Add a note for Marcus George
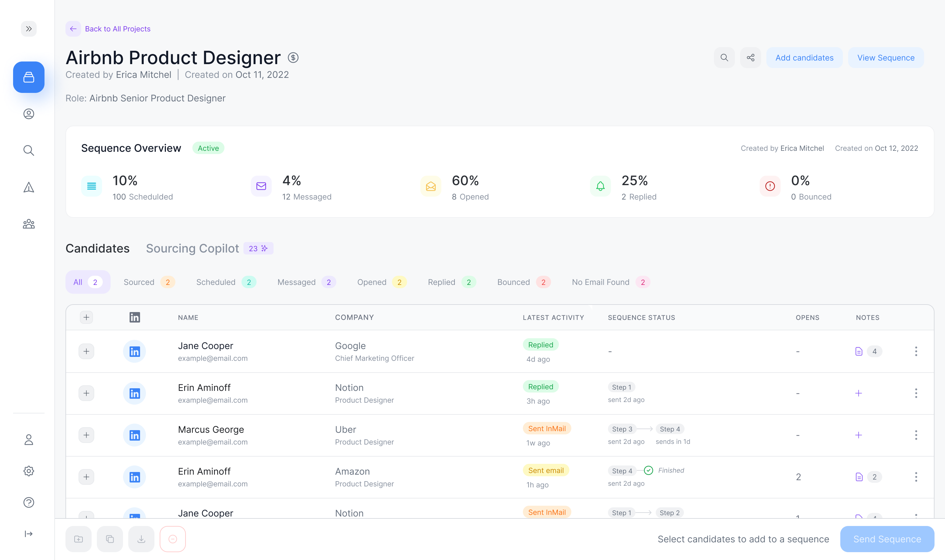The height and width of the screenshot is (560, 945). coord(859,435)
